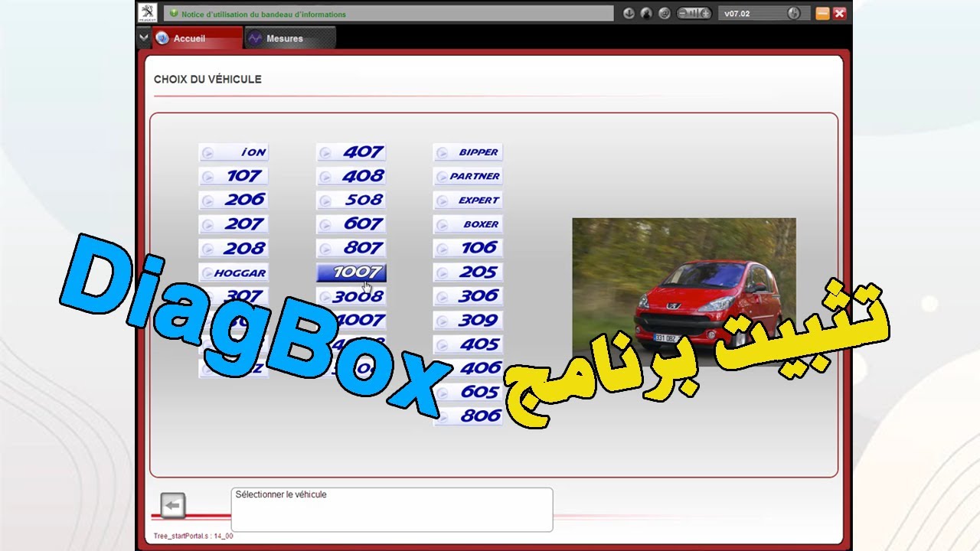980x551 pixels.
Task: Click the user profile icon in top bar
Action: [x=646, y=13]
